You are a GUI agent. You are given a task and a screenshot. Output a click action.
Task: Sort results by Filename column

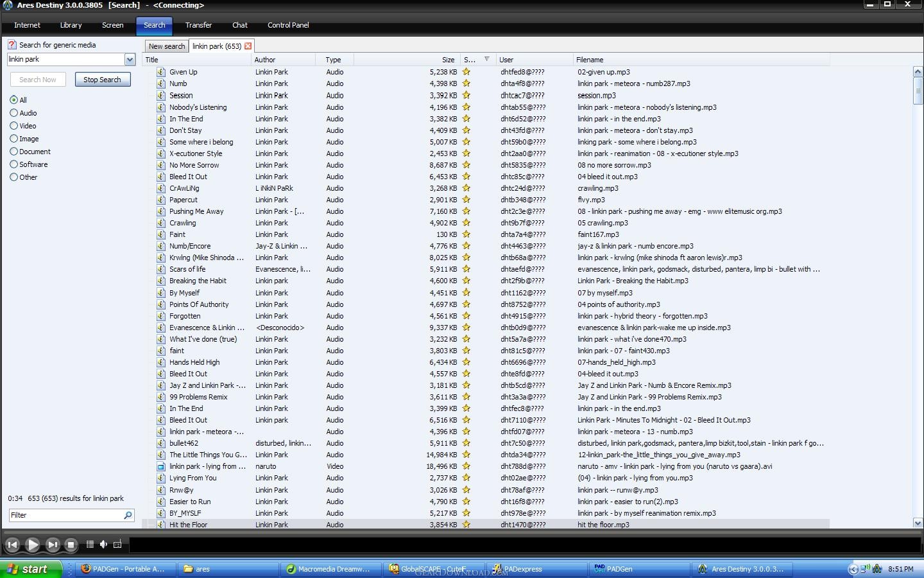coord(701,60)
